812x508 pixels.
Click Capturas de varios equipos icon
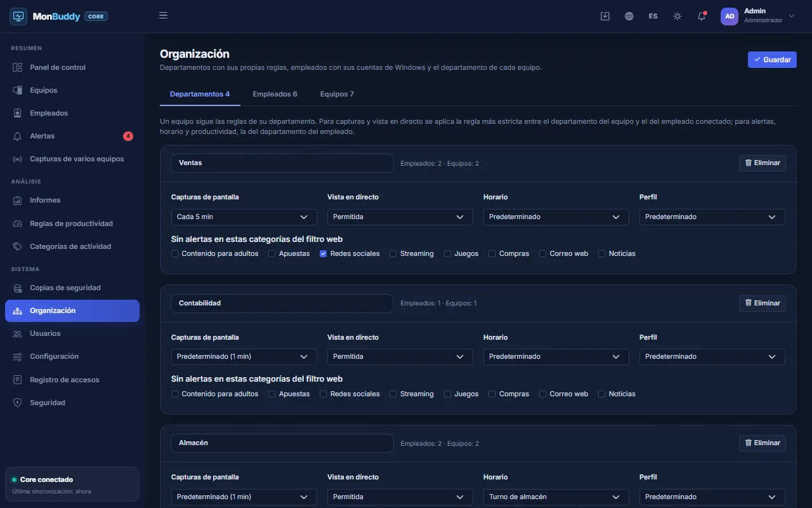tap(18, 159)
